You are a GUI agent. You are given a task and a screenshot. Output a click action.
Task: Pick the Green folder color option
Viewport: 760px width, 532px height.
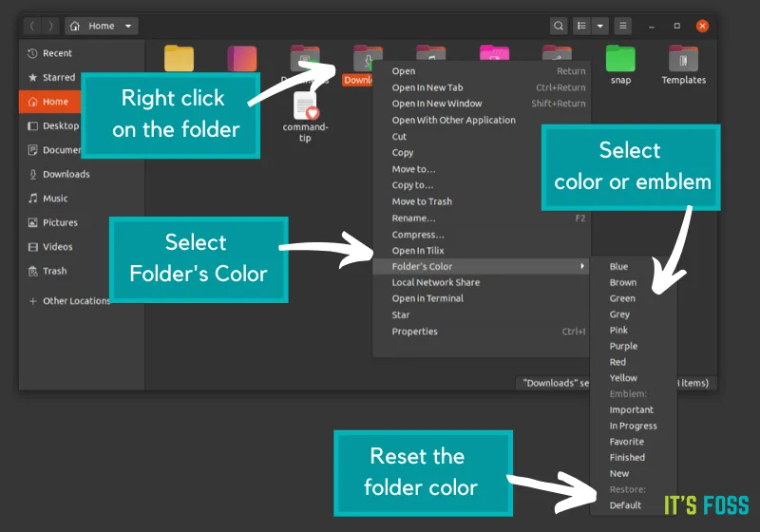pyautogui.click(x=622, y=298)
